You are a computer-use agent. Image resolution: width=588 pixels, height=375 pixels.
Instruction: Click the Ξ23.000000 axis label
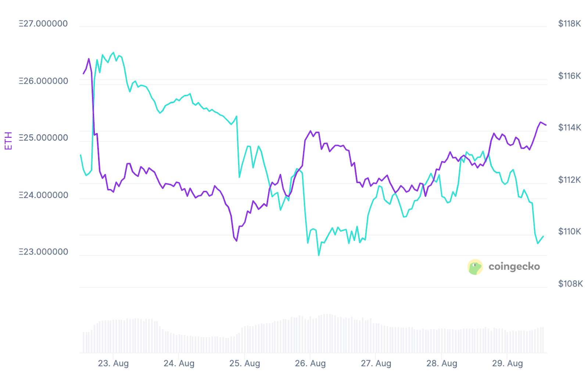tap(43, 252)
